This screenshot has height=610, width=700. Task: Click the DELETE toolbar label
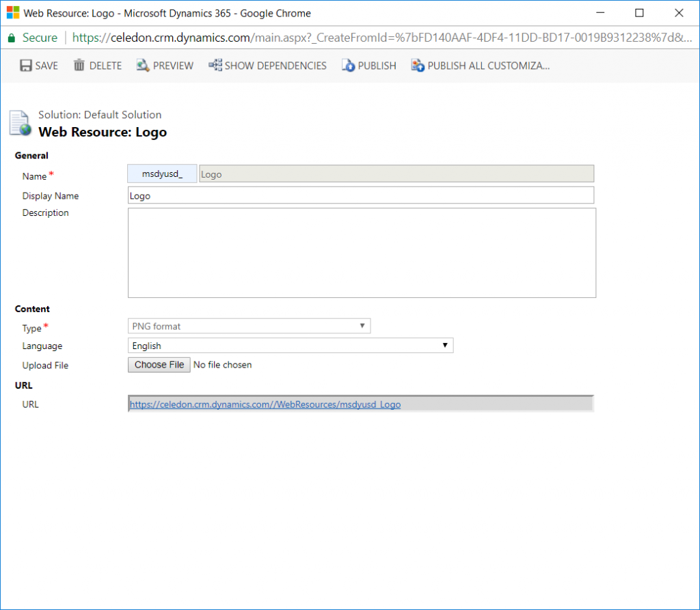[x=105, y=66]
